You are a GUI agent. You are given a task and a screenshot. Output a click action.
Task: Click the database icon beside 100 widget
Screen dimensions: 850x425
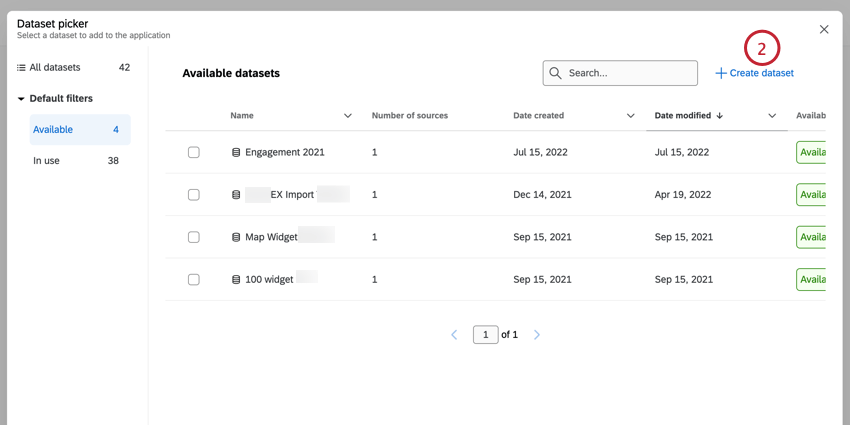coord(236,280)
